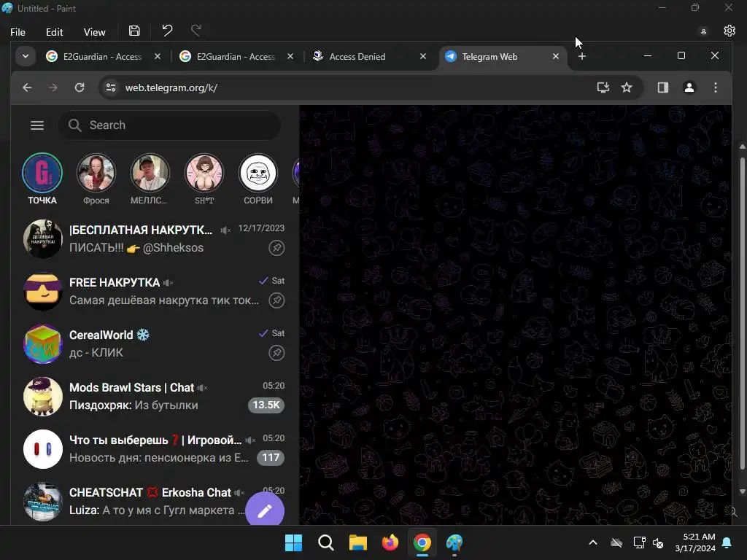
Task: Click the Paint undo arrow
Action: (x=167, y=31)
